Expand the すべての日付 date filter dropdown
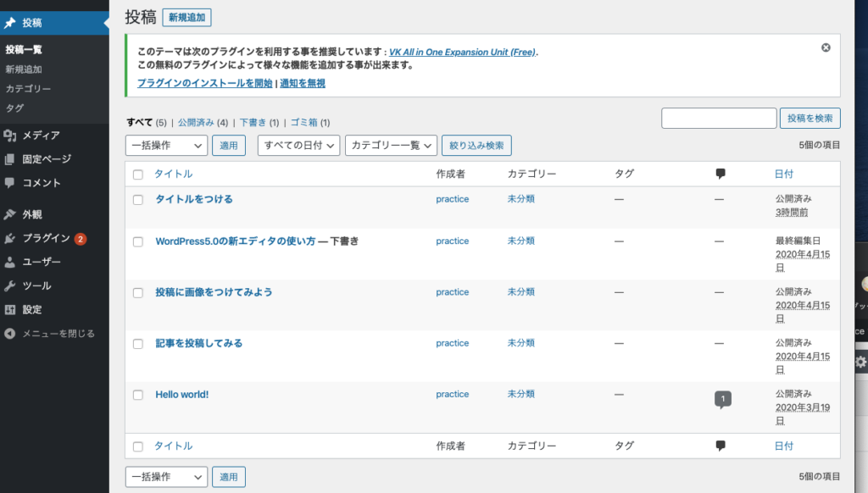Screen dimensions: 868x493 tap(298, 146)
